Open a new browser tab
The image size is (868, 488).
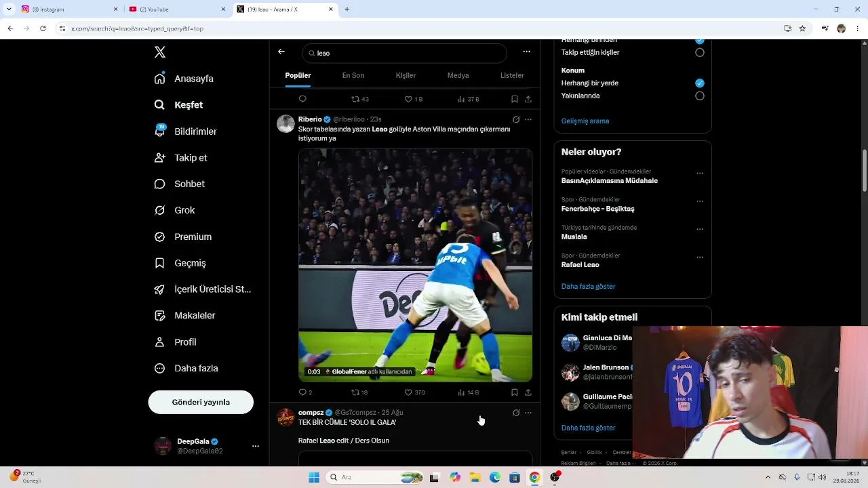point(347,9)
